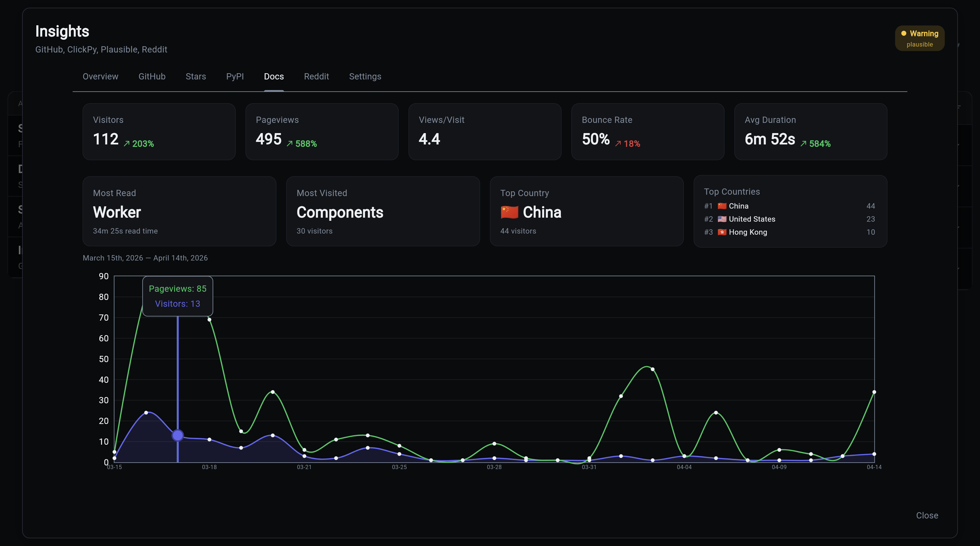Click the Visitors 203% up-arrow icon

click(x=127, y=144)
